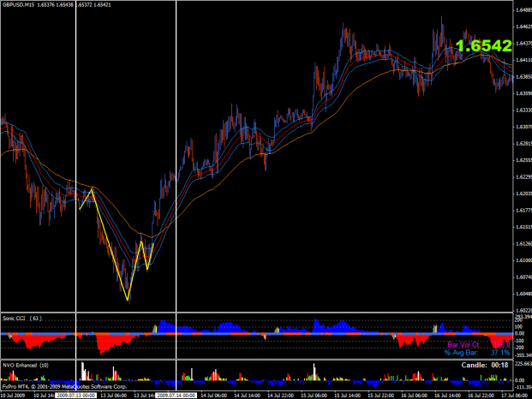Click the Candle: 00:18 countdown text
This screenshot has width=532, height=399.
point(485,366)
